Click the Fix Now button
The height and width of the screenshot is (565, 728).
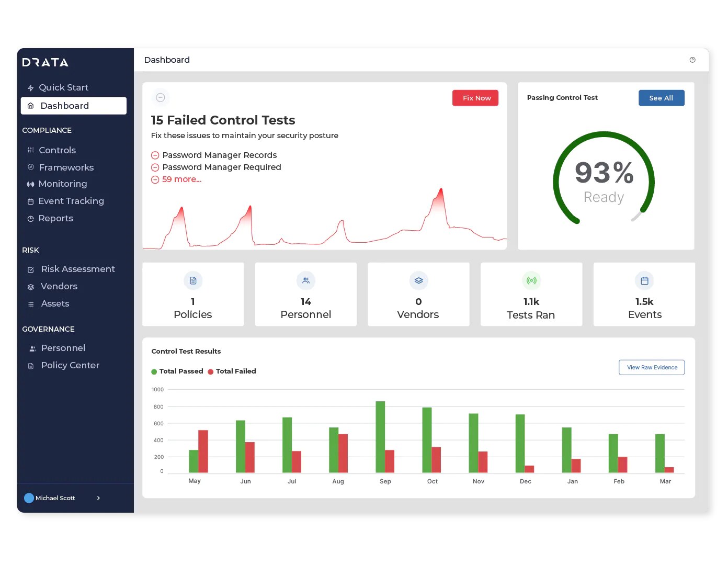475,98
